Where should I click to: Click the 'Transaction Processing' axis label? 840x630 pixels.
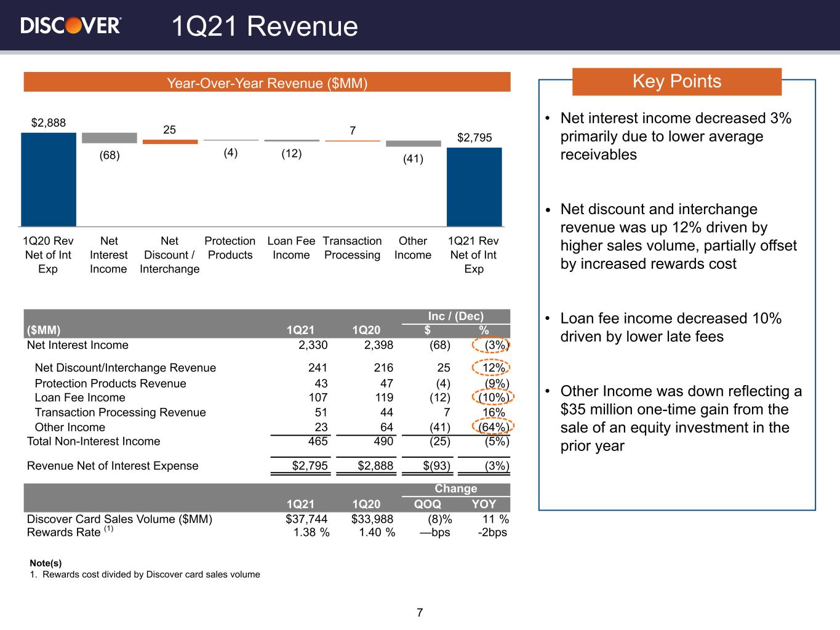[x=352, y=248]
